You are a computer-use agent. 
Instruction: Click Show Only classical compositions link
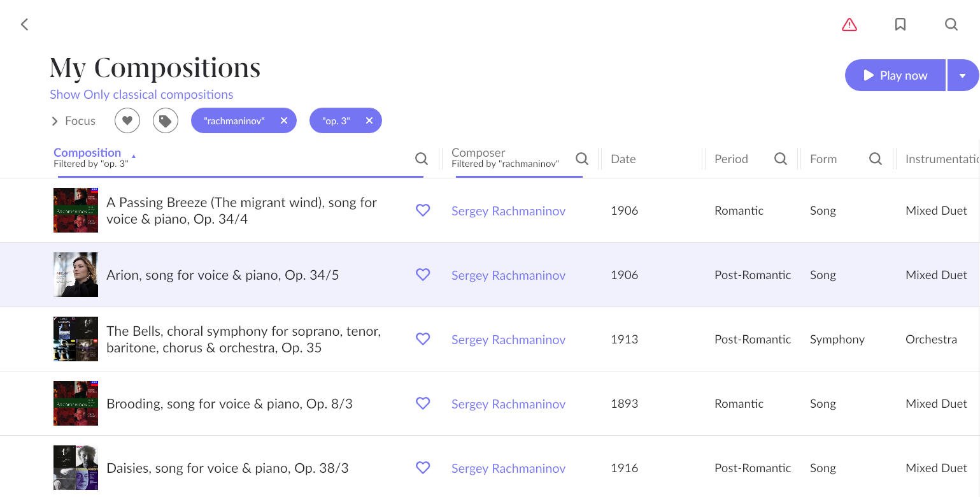coord(141,94)
